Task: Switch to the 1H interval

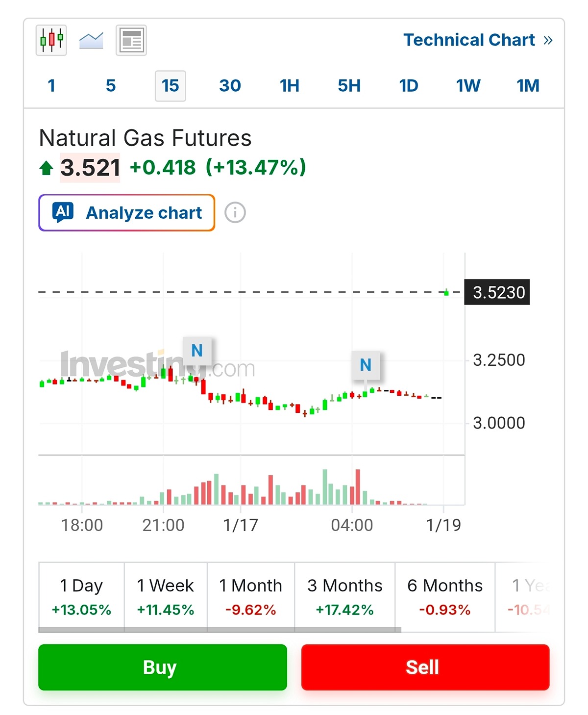Action: tap(290, 86)
